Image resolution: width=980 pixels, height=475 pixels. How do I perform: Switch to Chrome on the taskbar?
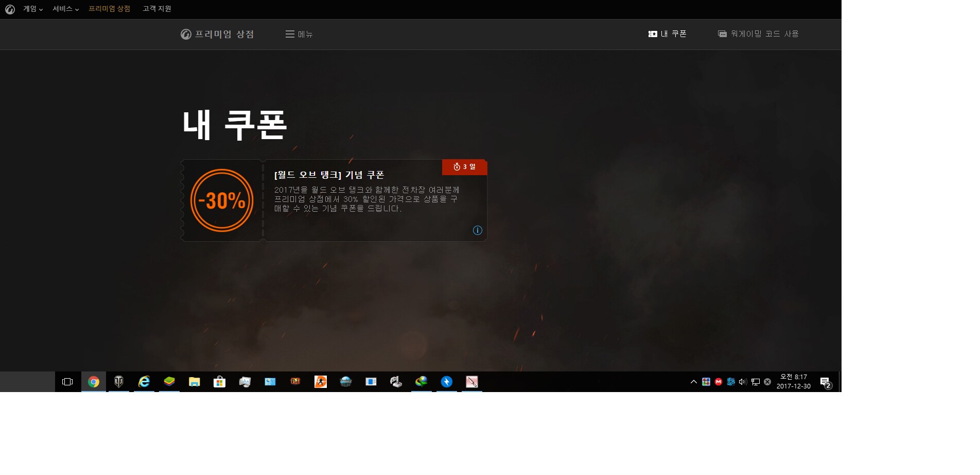[x=94, y=382]
